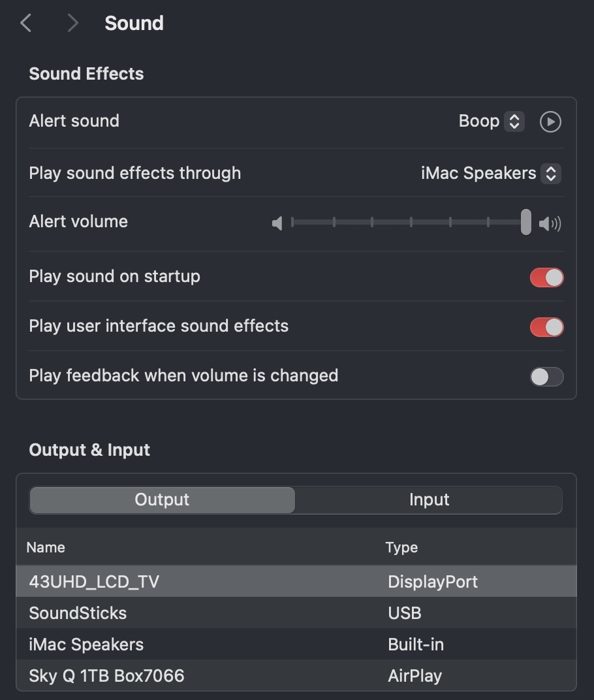Go back using the left chevron
This screenshot has height=700, width=594.
click(x=26, y=24)
